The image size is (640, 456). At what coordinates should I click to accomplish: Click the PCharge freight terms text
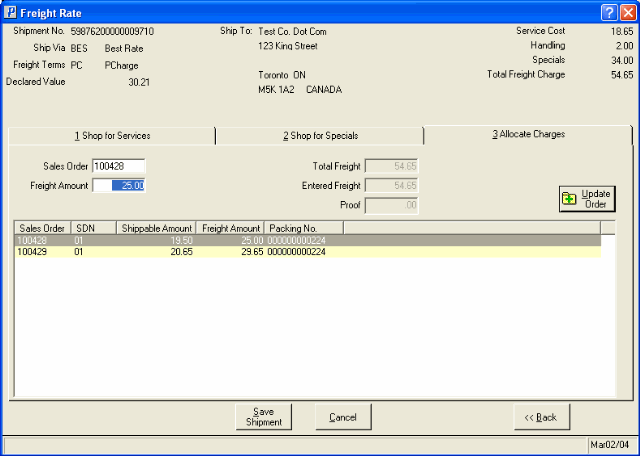(x=122, y=66)
